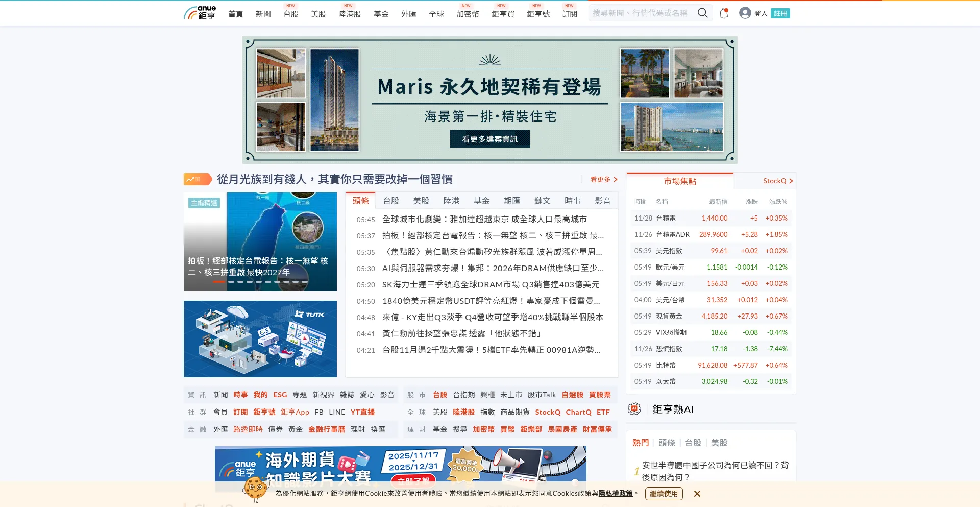This screenshot has height=507, width=980.
Task: Click the 鉅亨熱AI robot icon
Action: [634, 409]
